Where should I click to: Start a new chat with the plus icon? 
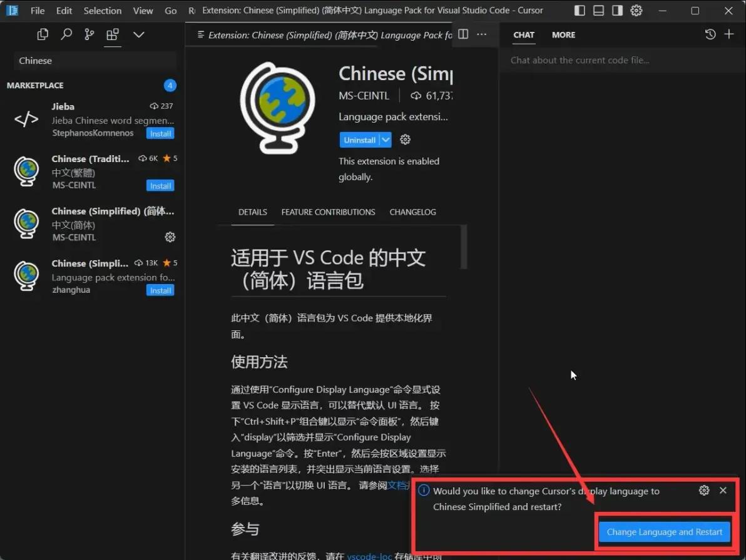[x=730, y=34]
